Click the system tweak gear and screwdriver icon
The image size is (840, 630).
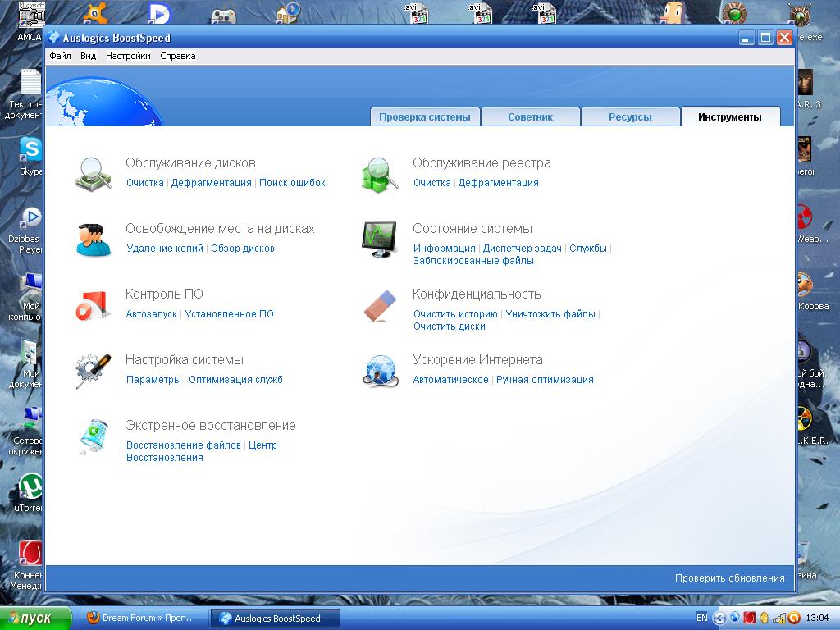click(x=93, y=371)
